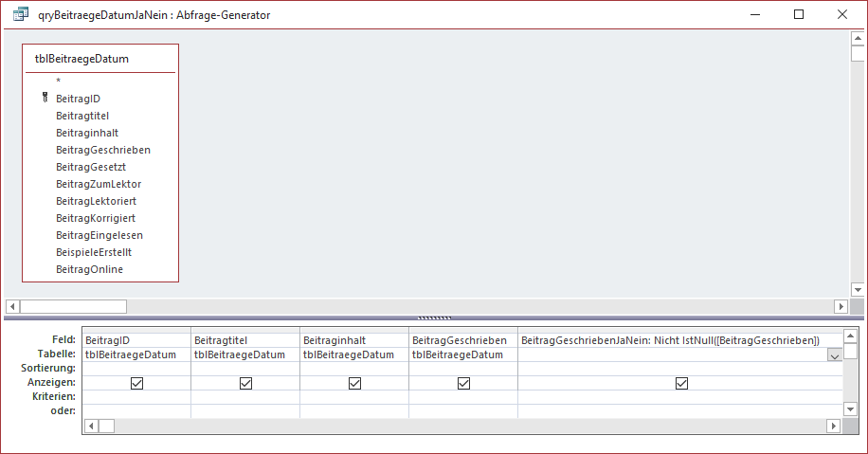Select the BeitragGesetzt field in the table list

(x=91, y=167)
